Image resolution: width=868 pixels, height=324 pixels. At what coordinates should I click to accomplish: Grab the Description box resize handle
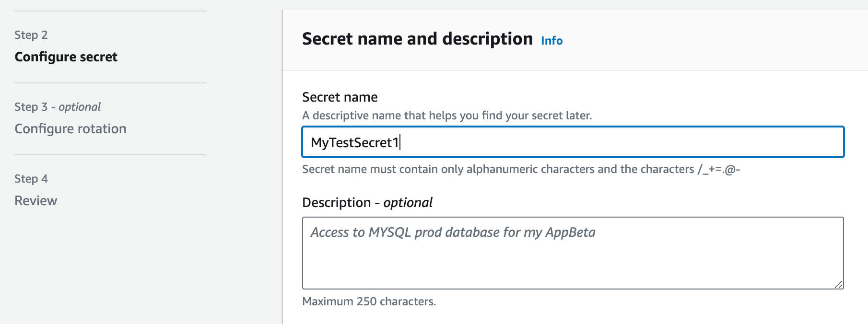(838, 284)
